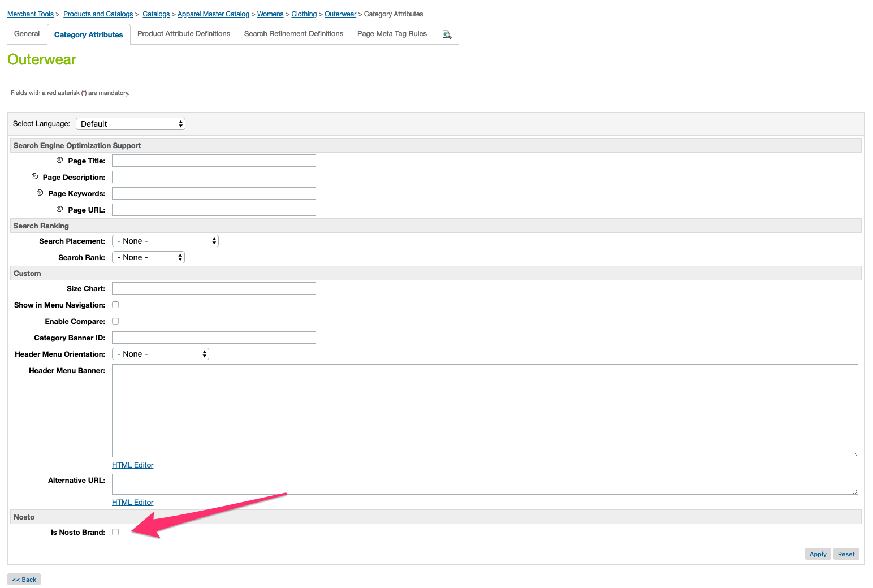Image resolution: width=873 pixels, height=588 pixels.
Task: Open HTML Editor link under Header Menu Banner
Action: pyautogui.click(x=133, y=465)
